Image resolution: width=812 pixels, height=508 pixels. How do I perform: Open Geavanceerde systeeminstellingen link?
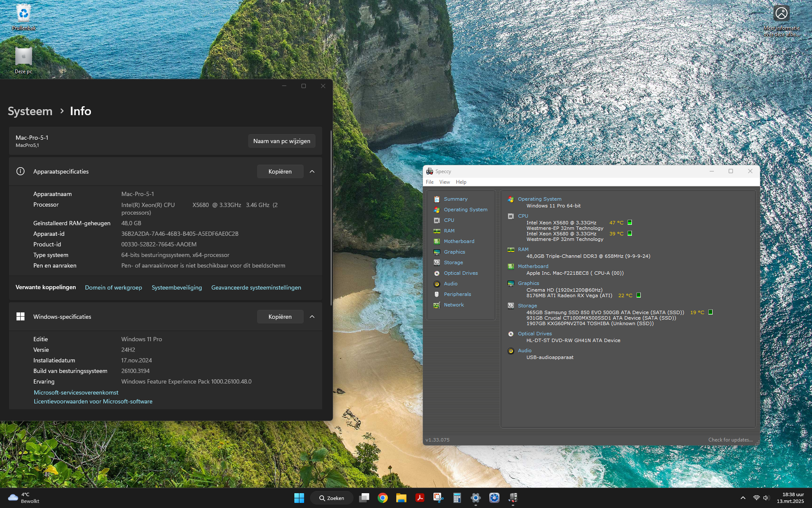point(256,287)
